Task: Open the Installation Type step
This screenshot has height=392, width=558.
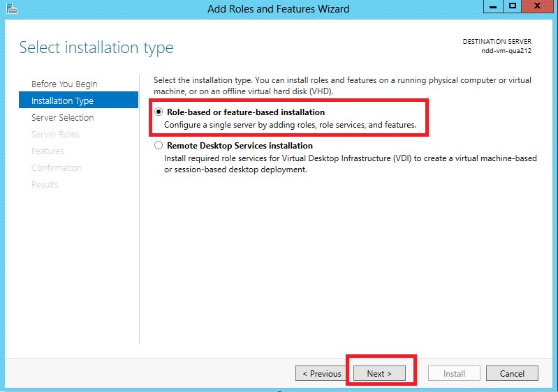Action: (x=62, y=101)
